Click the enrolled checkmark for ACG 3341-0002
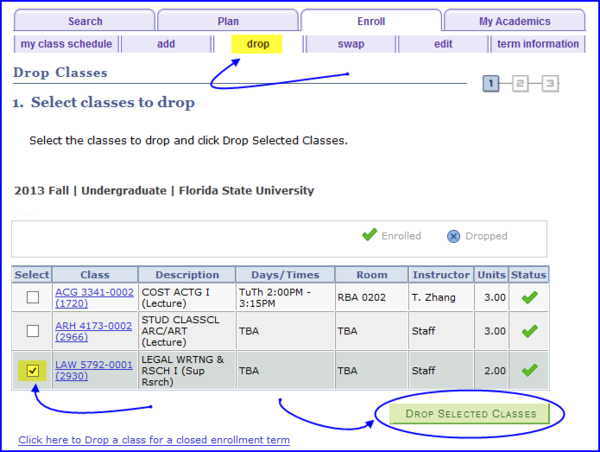This screenshot has width=600, height=452. (x=529, y=297)
